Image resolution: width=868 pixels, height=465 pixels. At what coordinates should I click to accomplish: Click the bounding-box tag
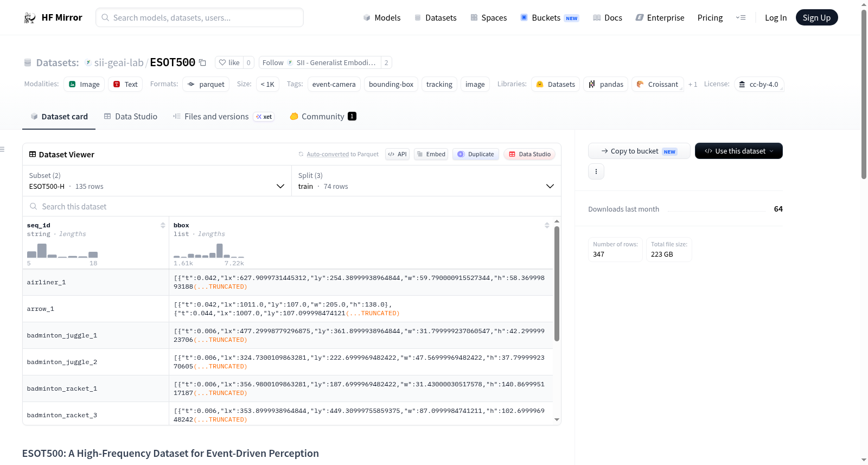pos(391,84)
